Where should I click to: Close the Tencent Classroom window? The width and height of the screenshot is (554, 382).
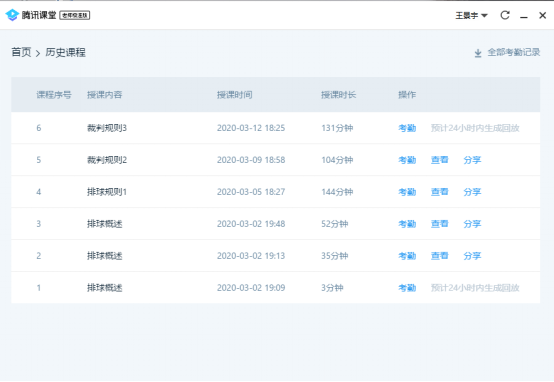542,16
